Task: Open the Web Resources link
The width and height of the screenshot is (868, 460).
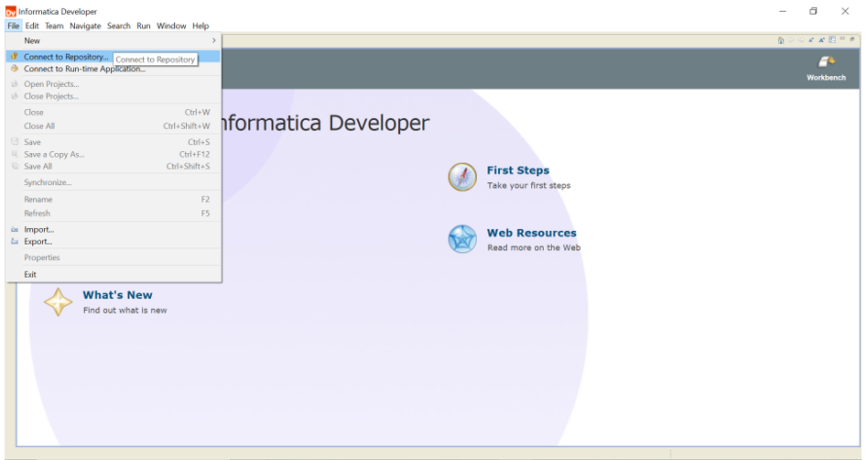Action: (531, 233)
